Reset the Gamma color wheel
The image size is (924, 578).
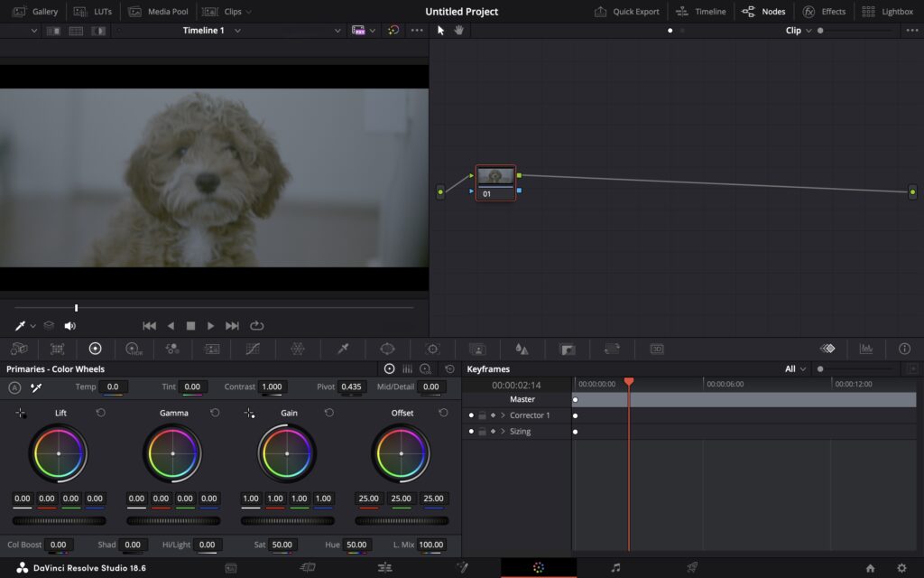215,413
